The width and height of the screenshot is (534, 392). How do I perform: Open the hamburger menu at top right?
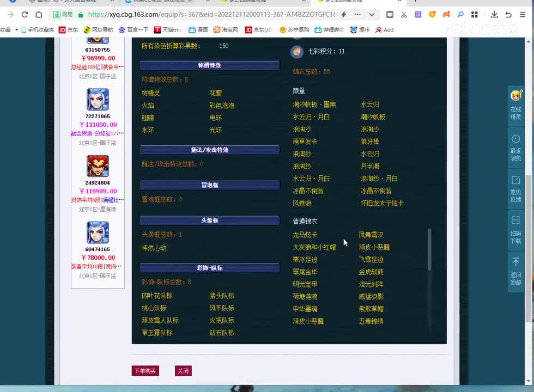(x=522, y=15)
